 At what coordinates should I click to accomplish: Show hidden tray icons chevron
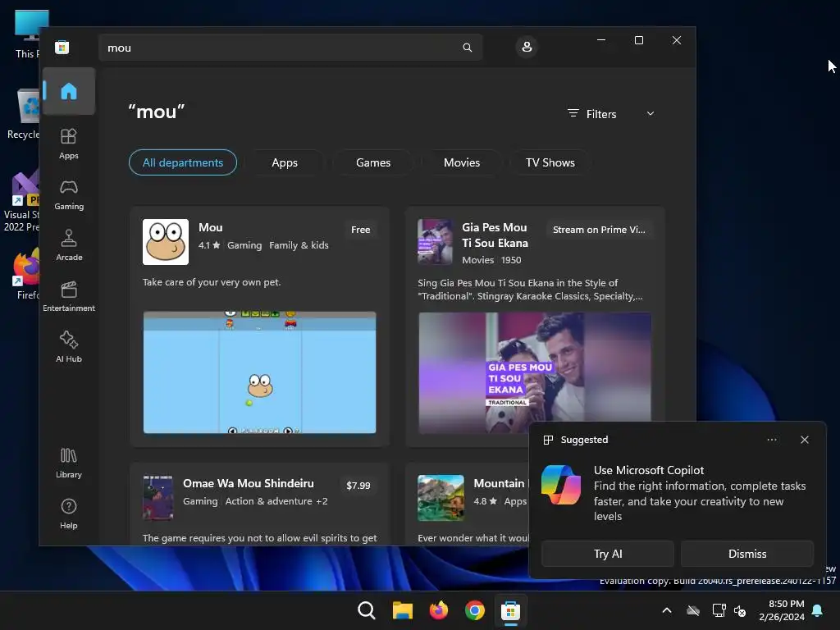pyautogui.click(x=667, y=610)
